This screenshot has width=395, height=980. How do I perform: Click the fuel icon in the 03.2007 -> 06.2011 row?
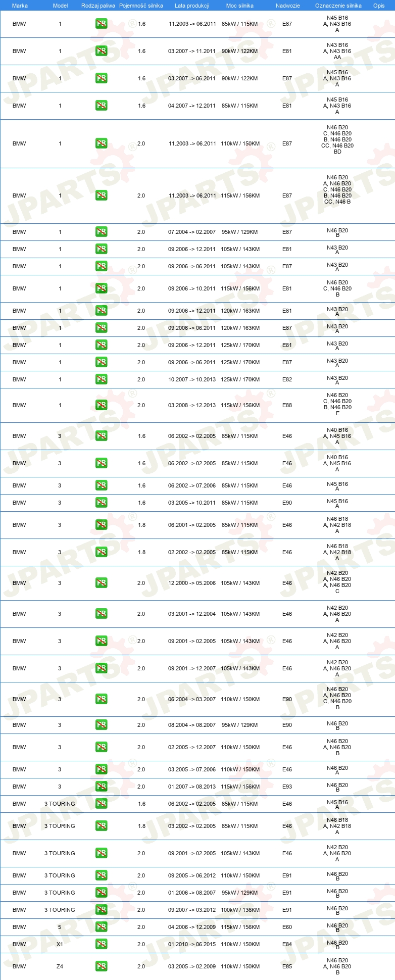point(102,78)
